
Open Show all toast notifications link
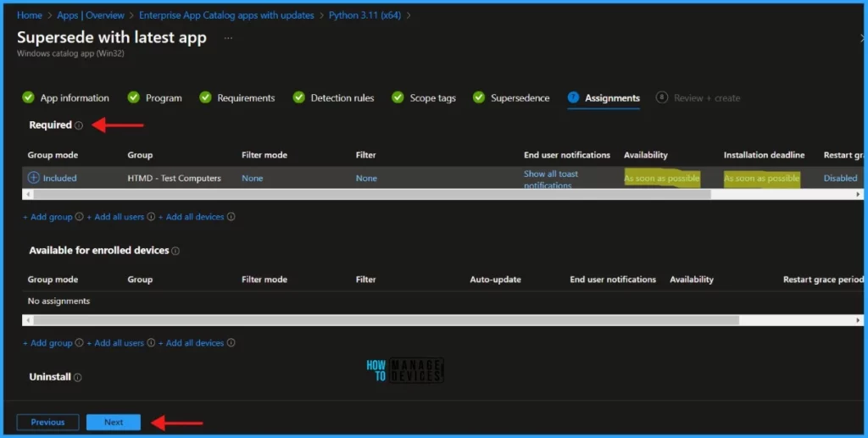click(551, 180)
